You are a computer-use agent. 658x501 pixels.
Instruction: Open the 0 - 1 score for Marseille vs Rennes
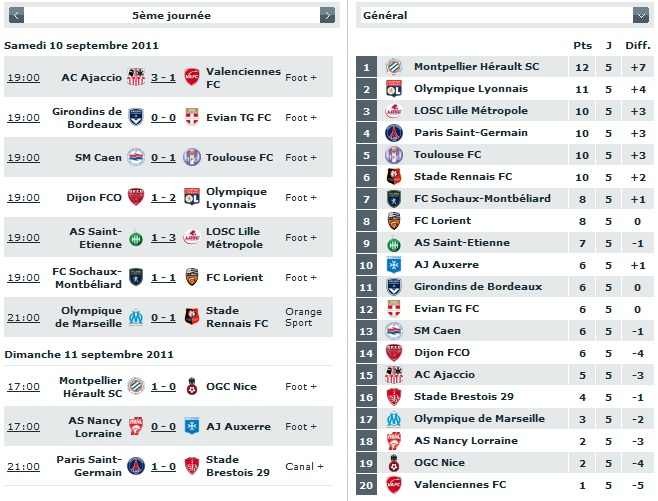pos(163,318)
